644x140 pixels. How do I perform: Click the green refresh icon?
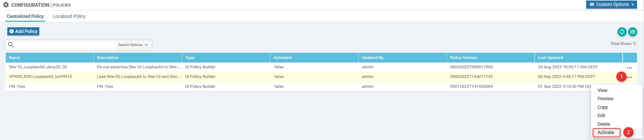pyautogui.click(x=622, y=32)
